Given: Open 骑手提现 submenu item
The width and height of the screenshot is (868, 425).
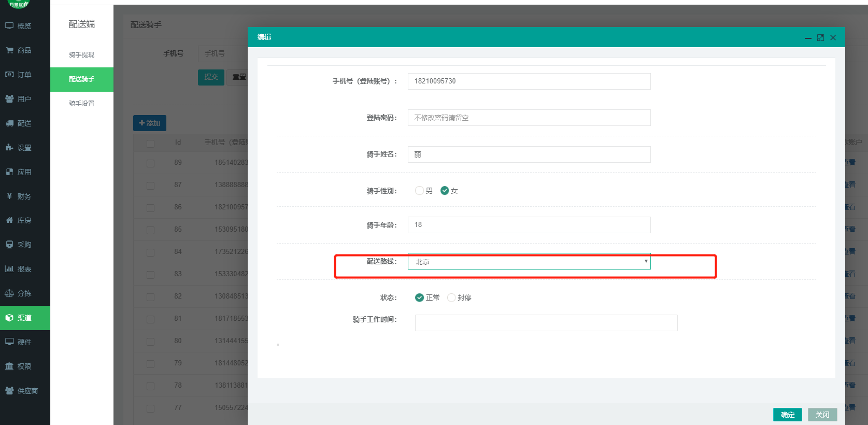Looking at the screenshot, I should tap(81, 55).
